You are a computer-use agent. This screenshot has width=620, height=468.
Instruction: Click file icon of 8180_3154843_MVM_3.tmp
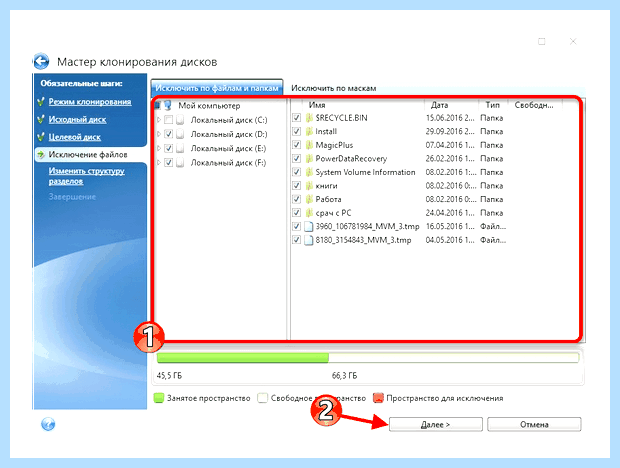309,240
